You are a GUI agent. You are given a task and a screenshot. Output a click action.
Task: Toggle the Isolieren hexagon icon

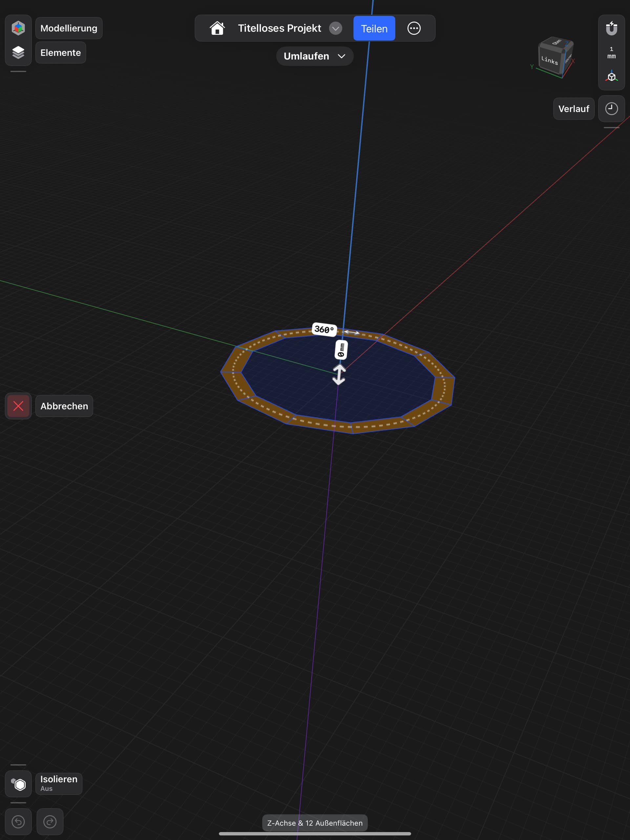tap(18, 784)
